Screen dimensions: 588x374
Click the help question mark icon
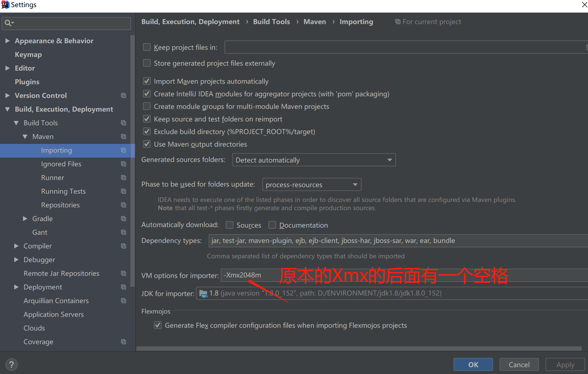coord(12,364)
